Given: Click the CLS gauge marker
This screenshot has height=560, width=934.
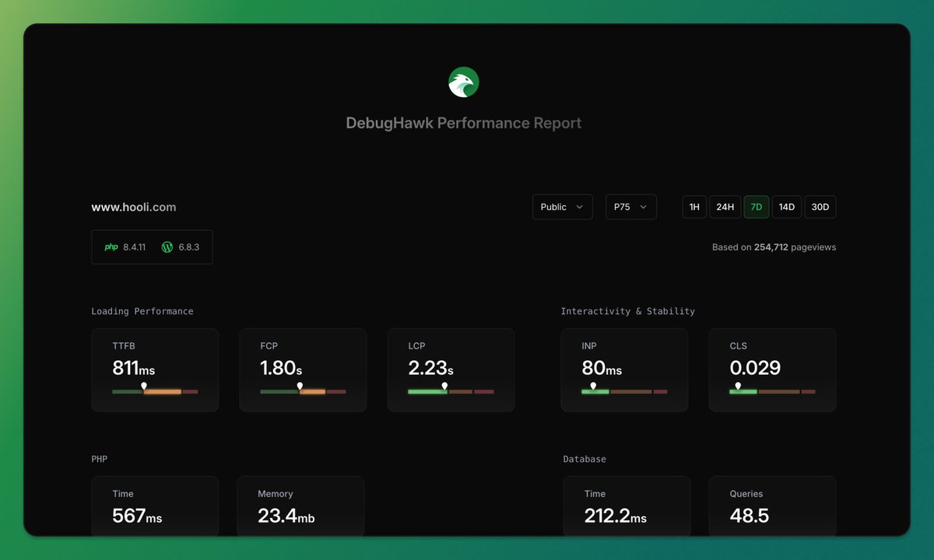Looking at the screenshot, I should point(739,386).
